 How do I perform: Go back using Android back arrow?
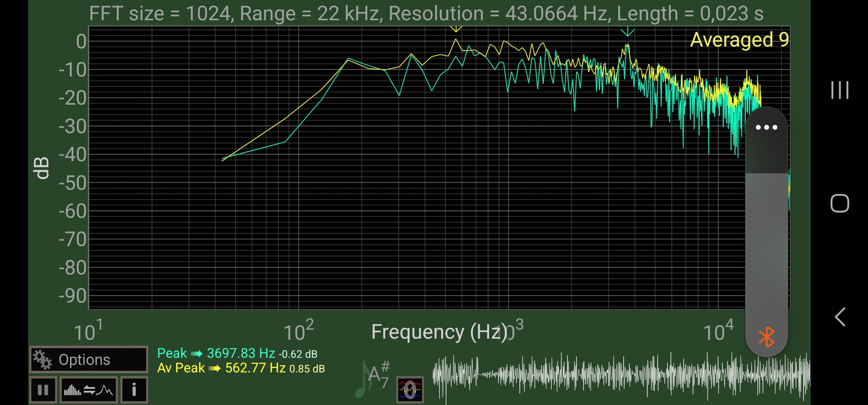tap(840, 317)
